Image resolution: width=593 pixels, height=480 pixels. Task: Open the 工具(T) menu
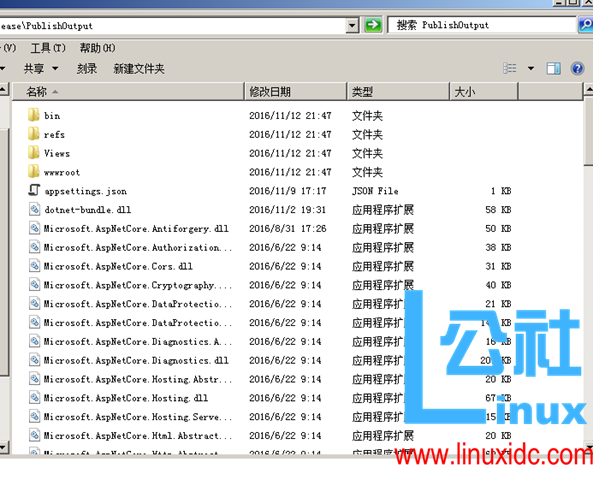point(48,48)
